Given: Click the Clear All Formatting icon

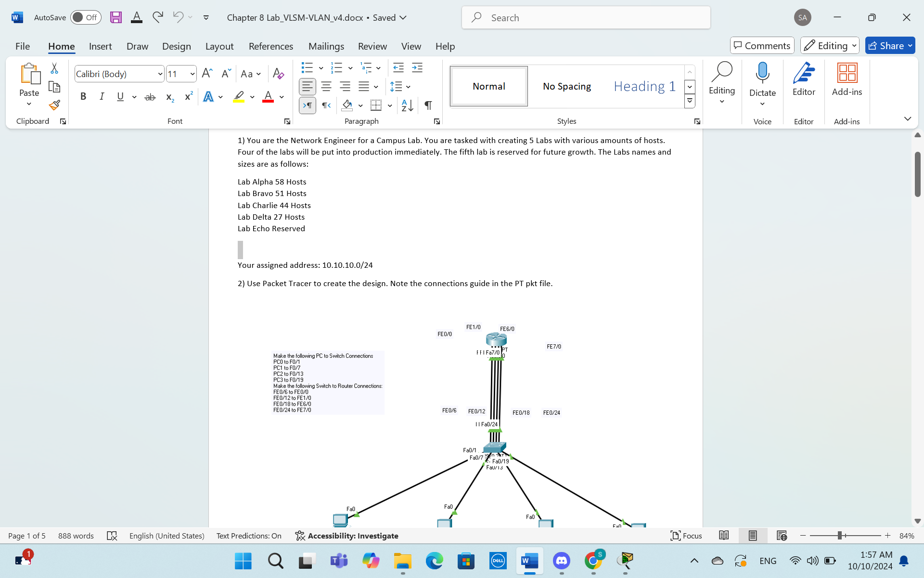Looking at the screenshot, I should pyautogui.click(x=278, y=74).
